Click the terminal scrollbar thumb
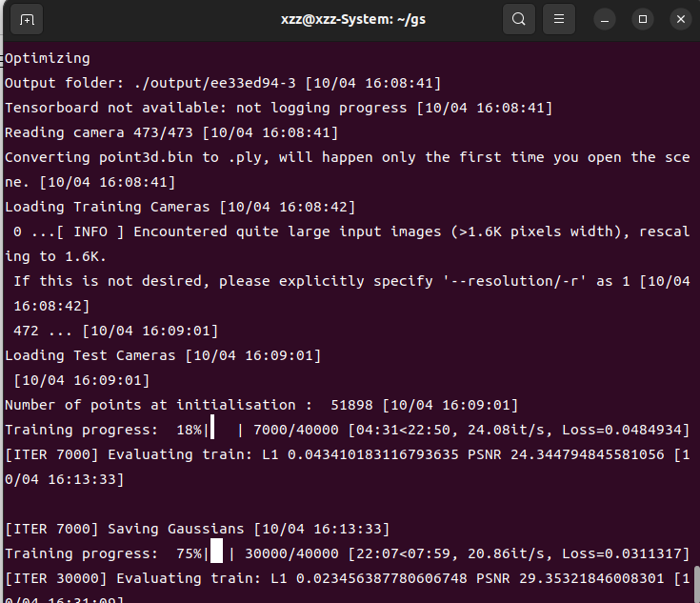 696,584
